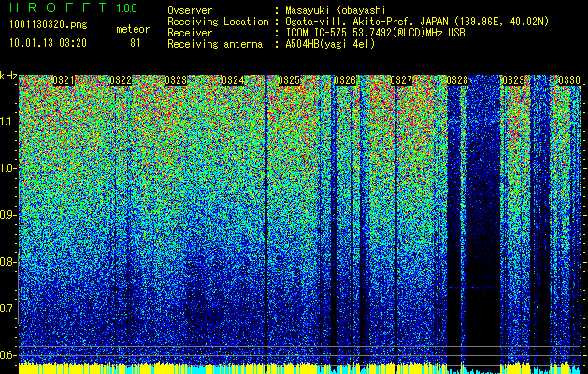
Task: Click the 0326 time marker
Action: click(345, 80)
